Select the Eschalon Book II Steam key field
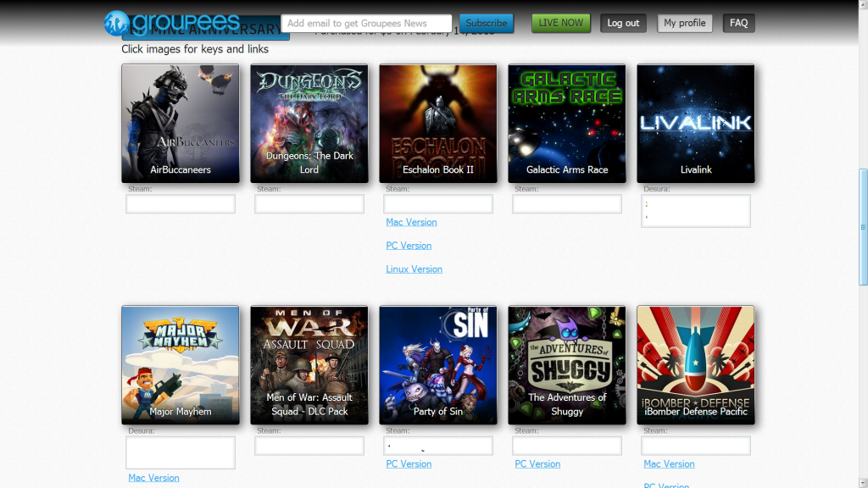 click(x=438, y=203)
